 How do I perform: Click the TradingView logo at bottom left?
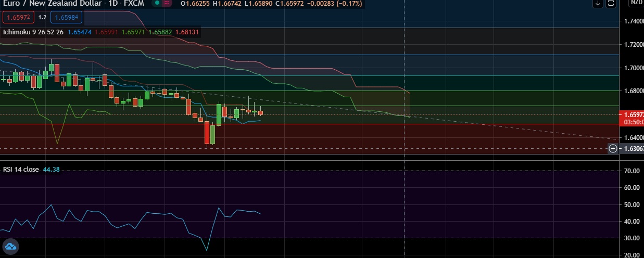10,247
